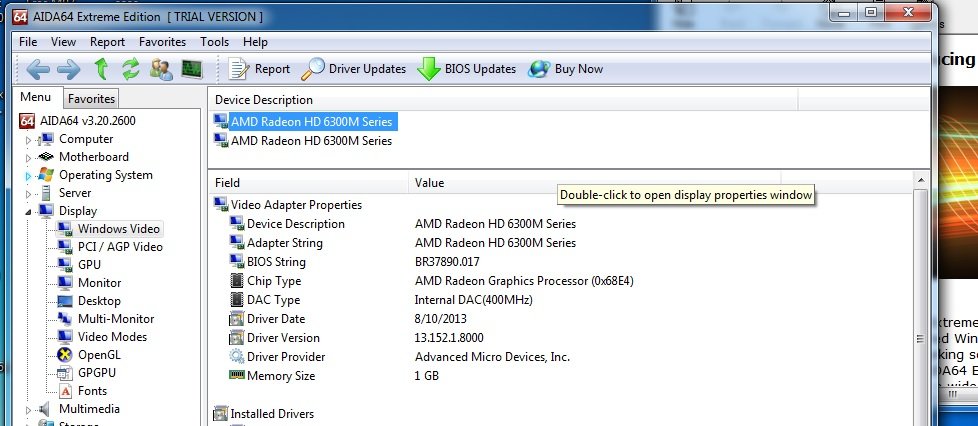978x426 pixels.
Task: Open Driver Updates from toolbar
Action: [x=354, y=69]
